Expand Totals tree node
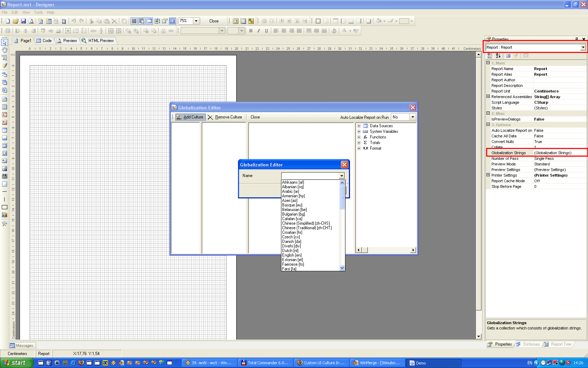This screenshot has width=588, height=368. (x=359, y=143)
